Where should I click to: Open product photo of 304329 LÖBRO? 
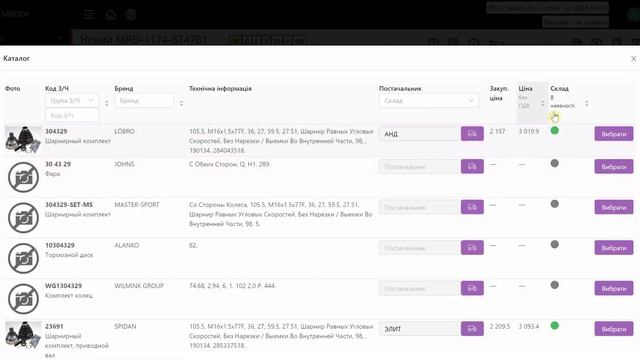(x=23, y=140)
